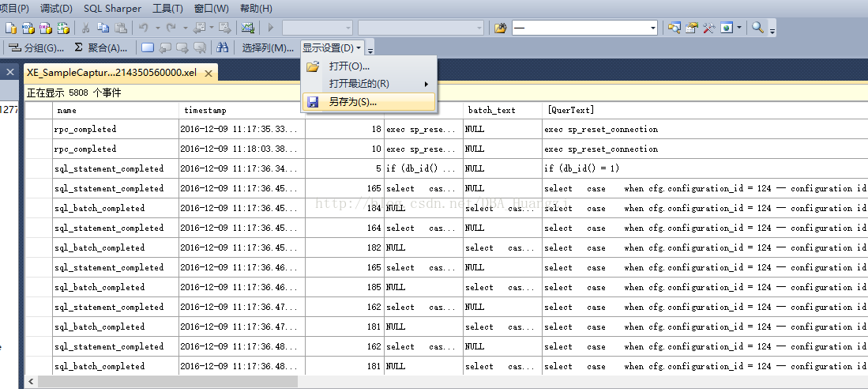Open the 调试(D) menu
This screenshot has width=868, height=389.
(x=56, y=9)
